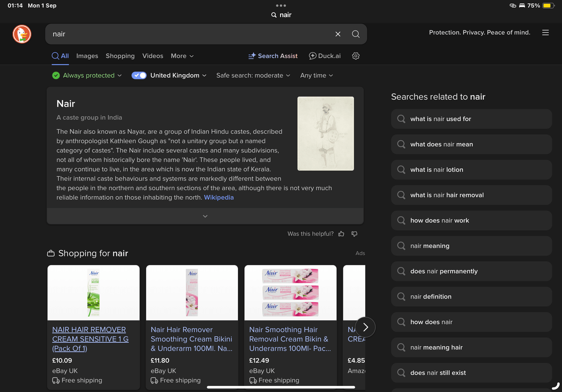This screenshot has height=392, width=562.
Task: Open Safe search: moderate dropdown
Action: 253,75
